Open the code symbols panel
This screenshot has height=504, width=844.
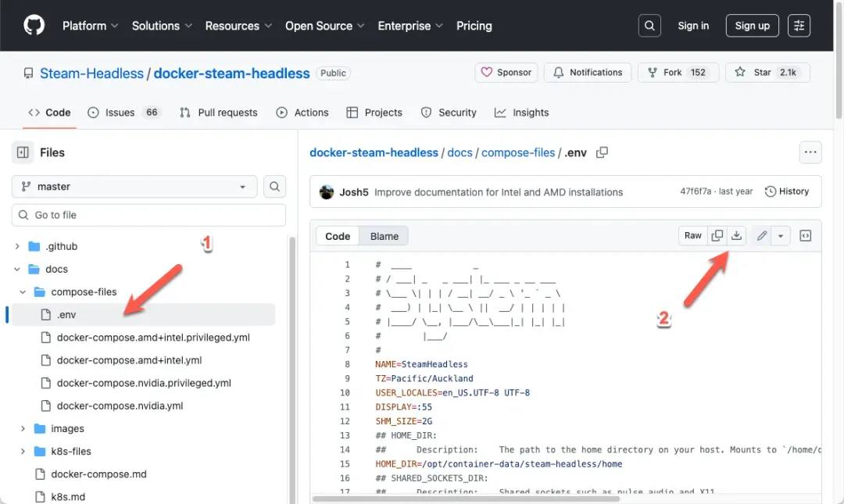coord(805,235)
